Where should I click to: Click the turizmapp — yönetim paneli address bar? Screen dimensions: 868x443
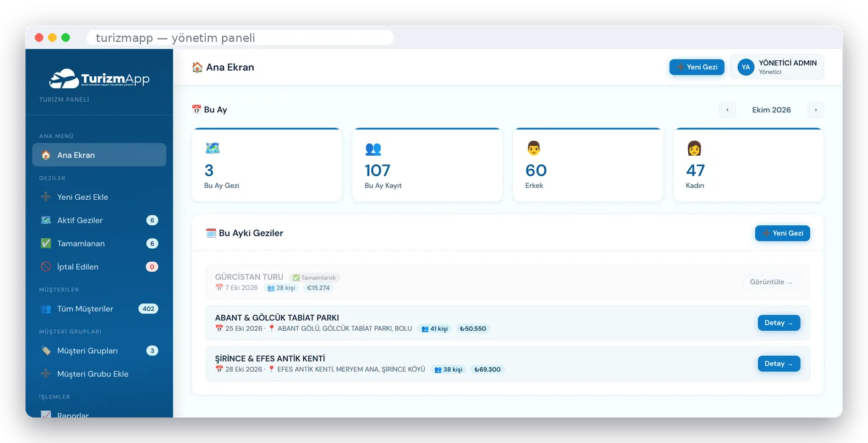(x=240, y=38)
